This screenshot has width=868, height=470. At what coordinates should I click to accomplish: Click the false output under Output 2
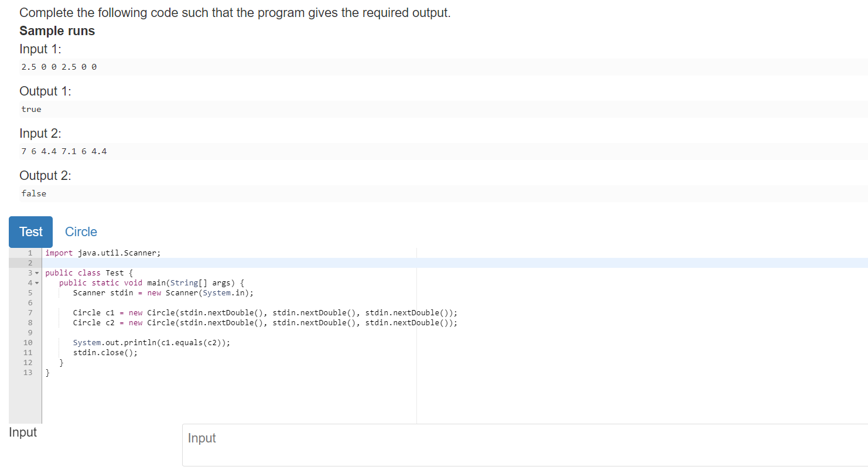pyautogui.click(x=33, y=193)
